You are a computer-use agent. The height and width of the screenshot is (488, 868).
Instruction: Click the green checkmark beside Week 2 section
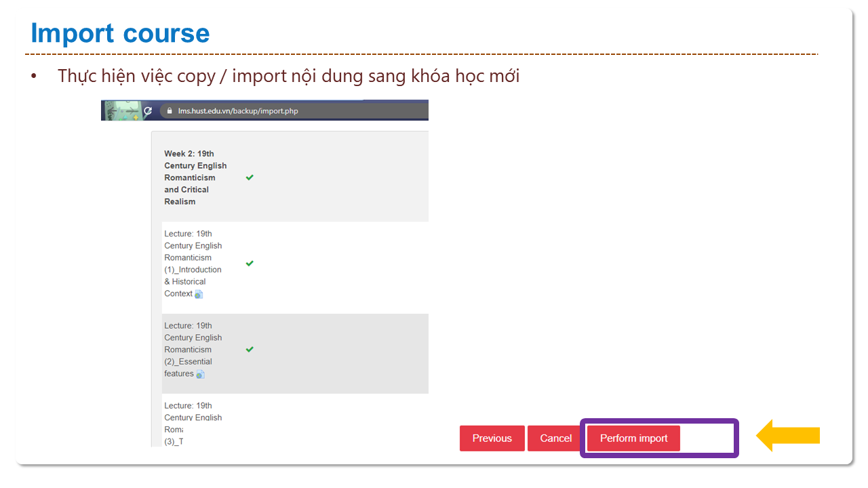[x=250, y=178]
